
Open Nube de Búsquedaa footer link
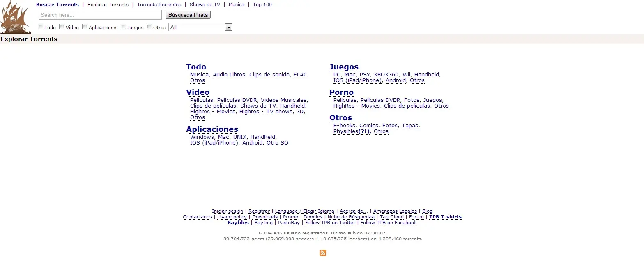pyautogui.click(x=351, y=217)
